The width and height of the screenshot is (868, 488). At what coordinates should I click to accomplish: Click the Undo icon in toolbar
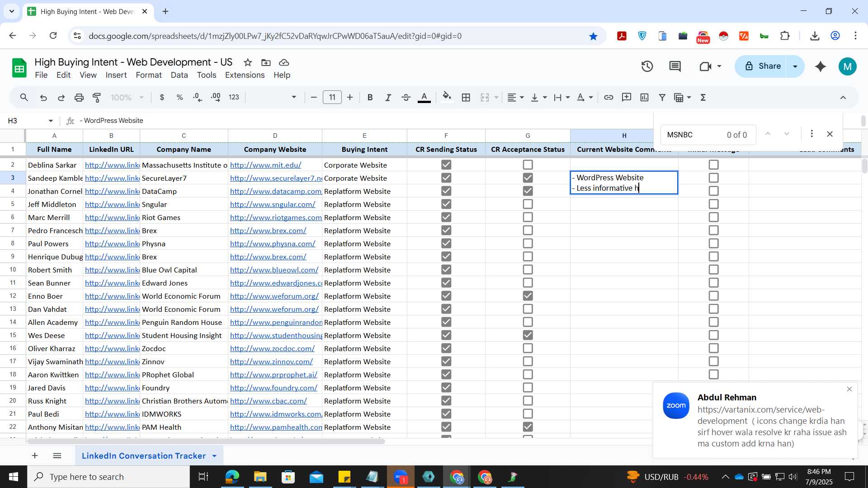[x=43, y=98]
